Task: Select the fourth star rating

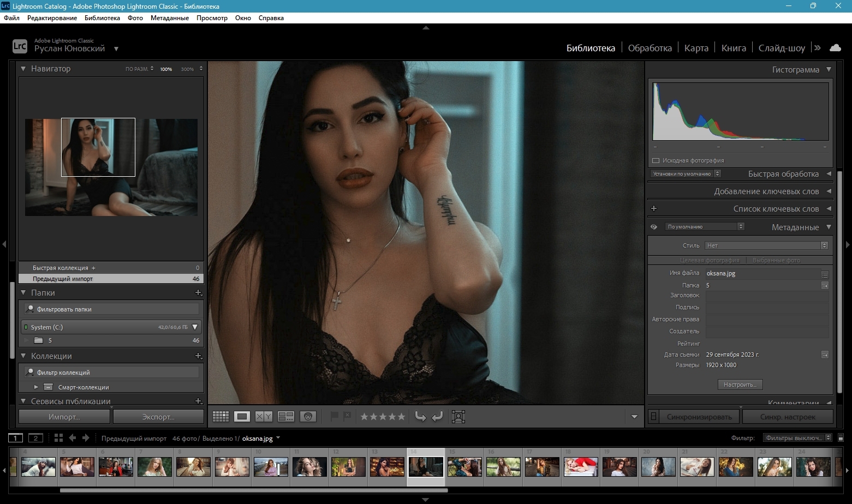Action: click(x=392, y=417)
